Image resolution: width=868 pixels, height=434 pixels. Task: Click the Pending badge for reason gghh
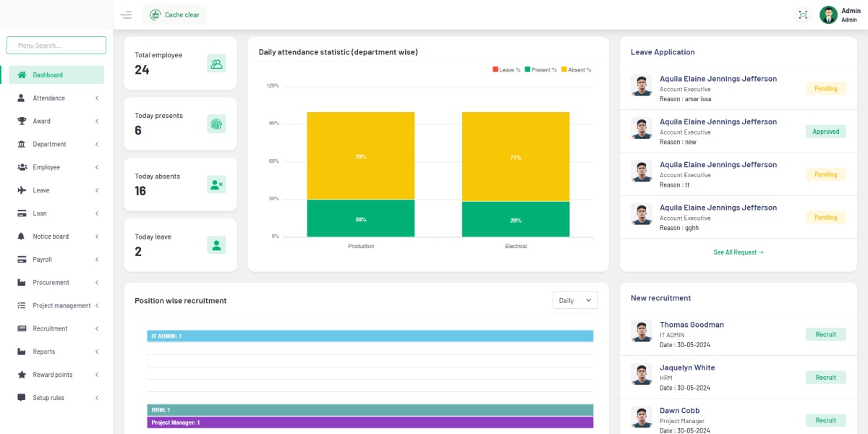coord(825,217)
